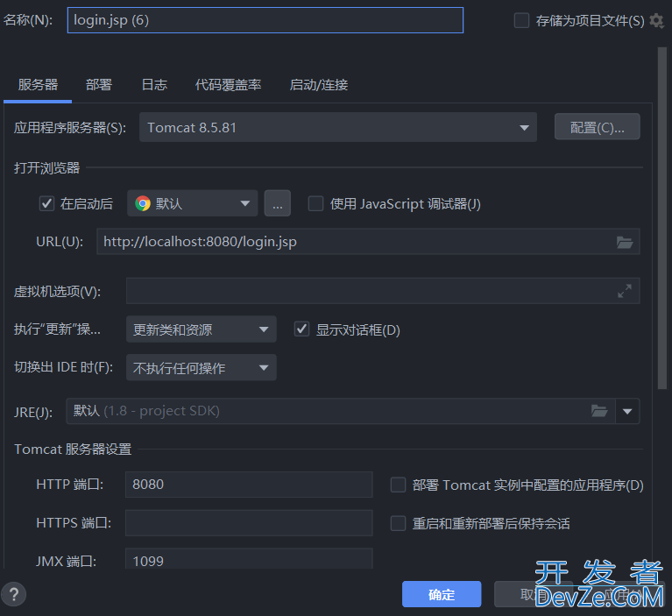Open the browser 默认 dropdown

[193, 203]
